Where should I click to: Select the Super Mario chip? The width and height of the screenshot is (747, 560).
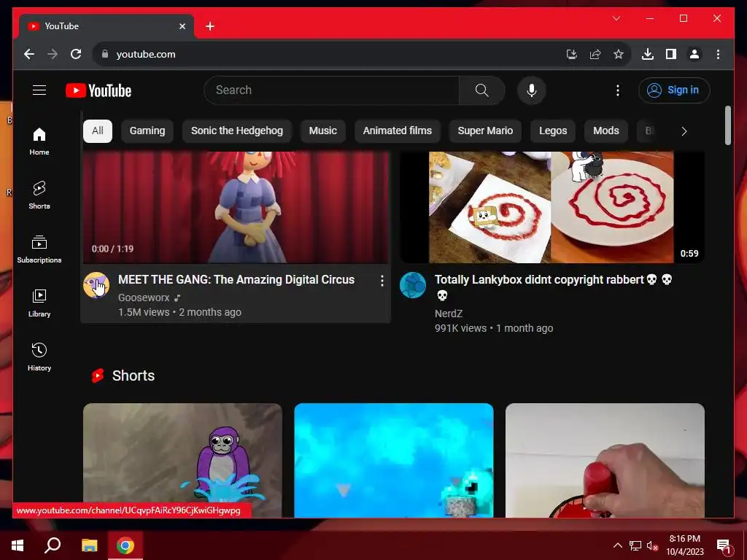[485, 131]
